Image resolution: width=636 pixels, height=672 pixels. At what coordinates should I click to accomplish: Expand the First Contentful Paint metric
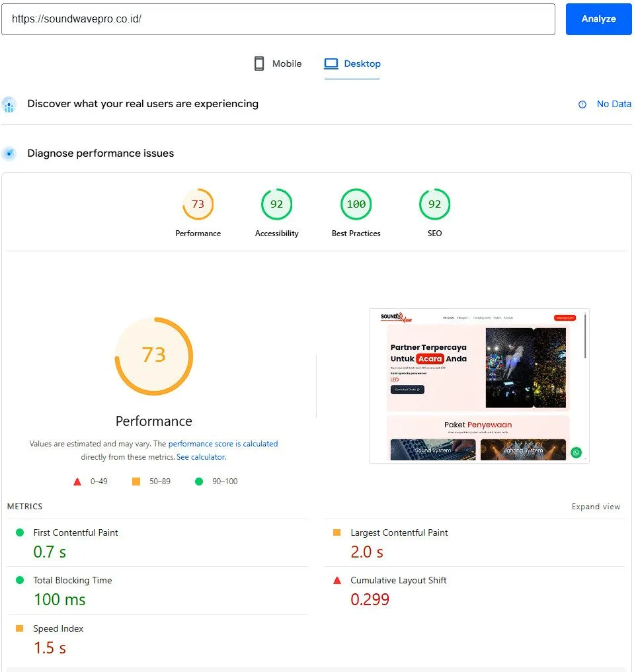pyautogui.click(x=75, y=532)
